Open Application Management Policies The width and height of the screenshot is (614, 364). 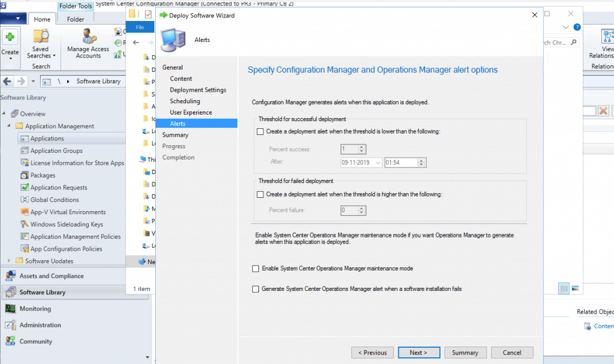[75, 236]
